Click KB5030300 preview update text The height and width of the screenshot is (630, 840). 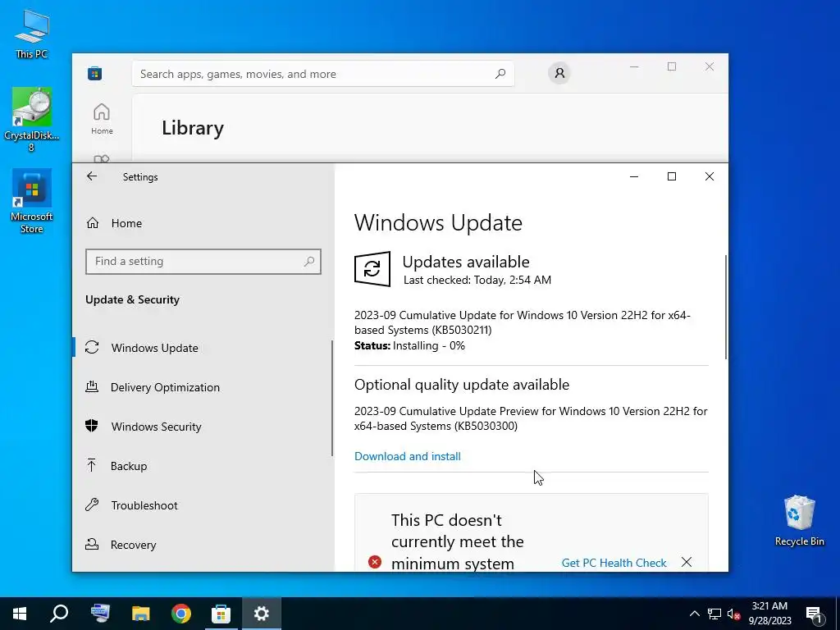(x=531, y=418)
